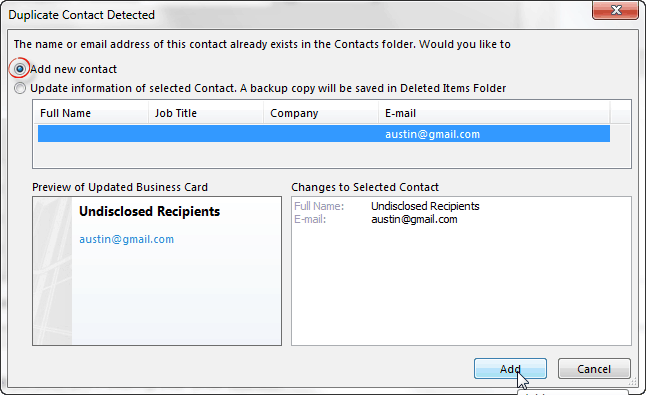646x395 pixels.
Task: Click the Undisclosed Recipients name on the card
Action: point(150,211)
